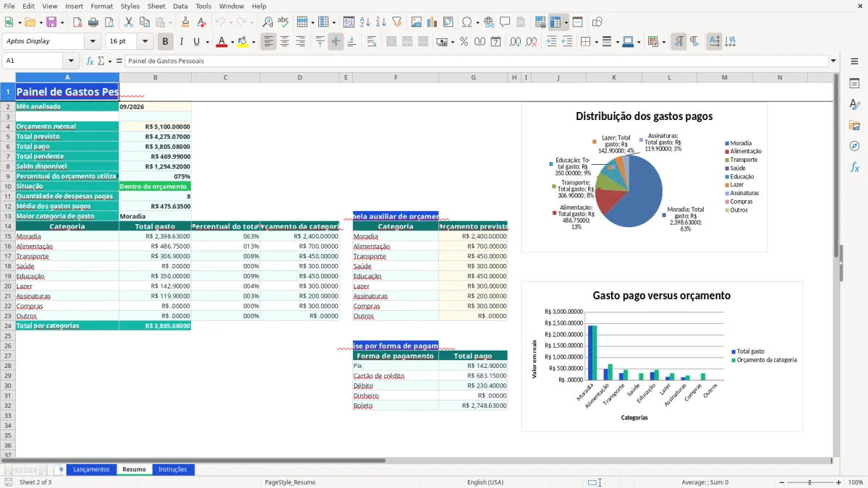Open the Sidebar Properties deck

pos(854,84)
